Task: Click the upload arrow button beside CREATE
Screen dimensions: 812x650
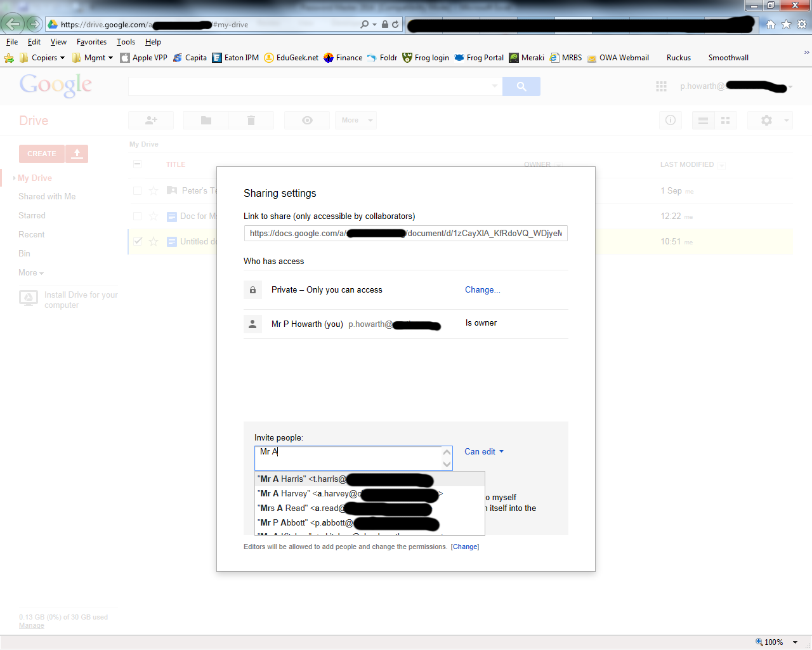Action: [77, 154]
